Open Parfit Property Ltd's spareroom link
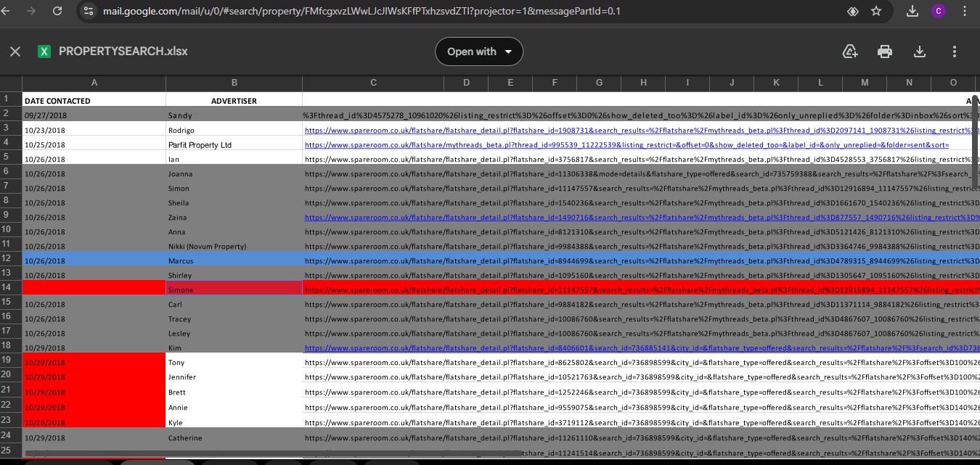The height and width of the screenshot is (465, 980). [x=626, y=145]
